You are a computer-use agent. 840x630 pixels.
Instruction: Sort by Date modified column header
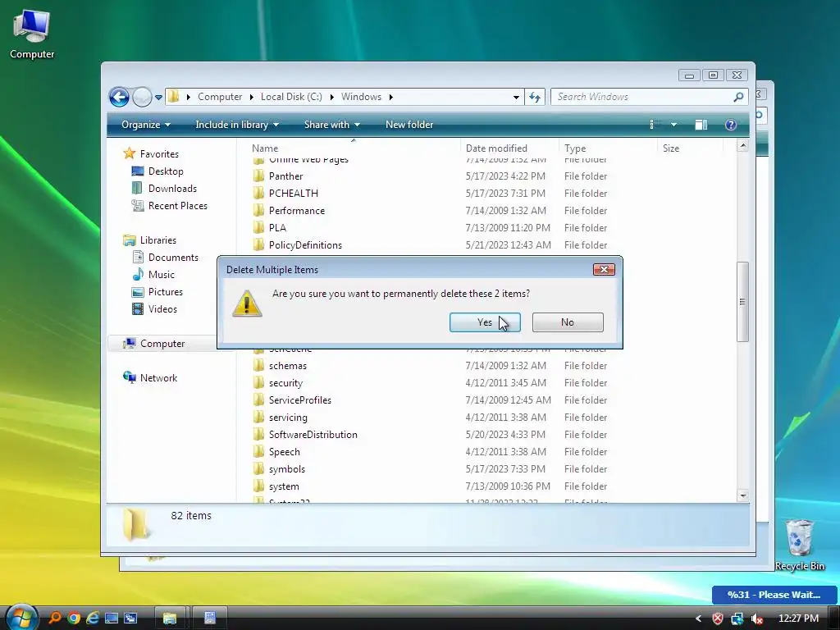pos(509,148)
